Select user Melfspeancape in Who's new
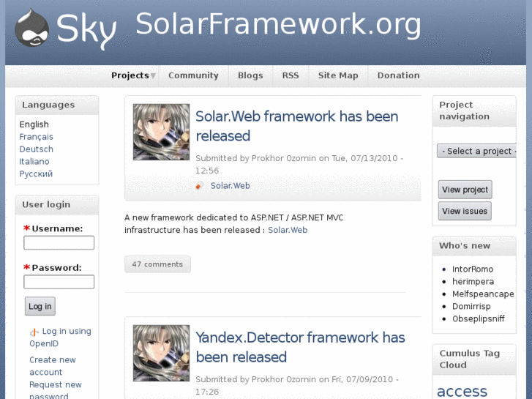The height and width of the screenshot is (399, 532). [483, 294]
